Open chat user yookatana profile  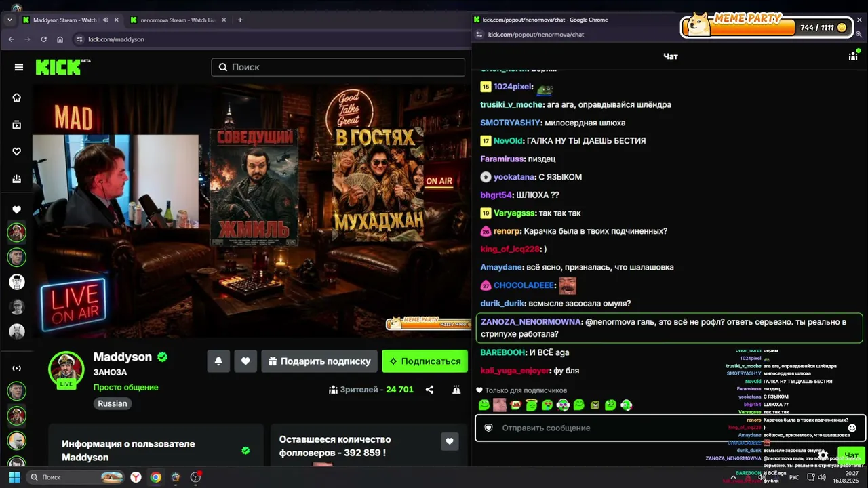[x=513, y=177]
